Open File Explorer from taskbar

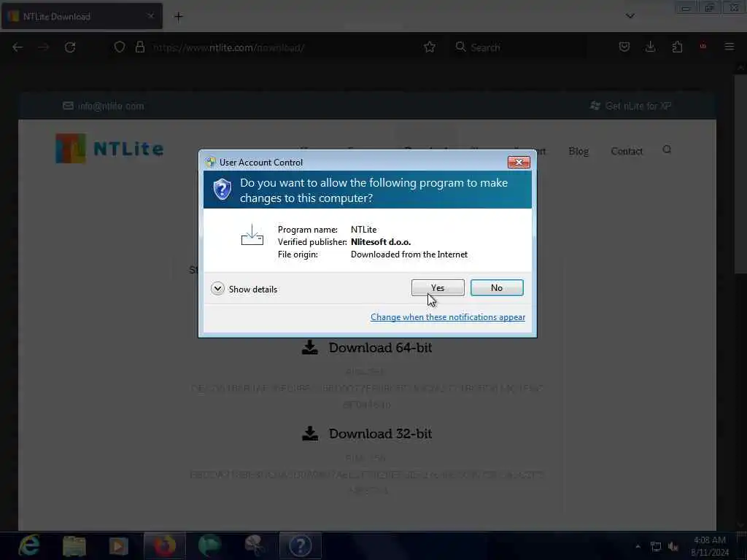pyautogui.click(x=74, y=545)
